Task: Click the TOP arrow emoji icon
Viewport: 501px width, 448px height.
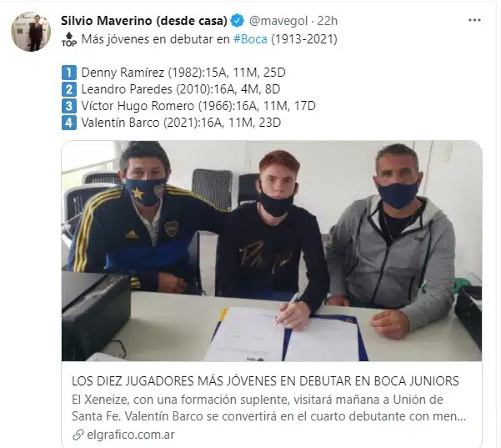Action: (x=69, y=40)
